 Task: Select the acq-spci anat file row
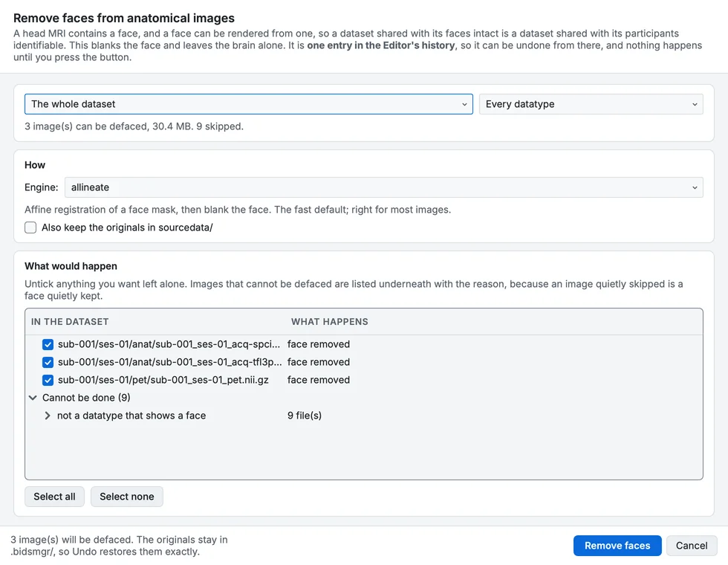[363, 344]
